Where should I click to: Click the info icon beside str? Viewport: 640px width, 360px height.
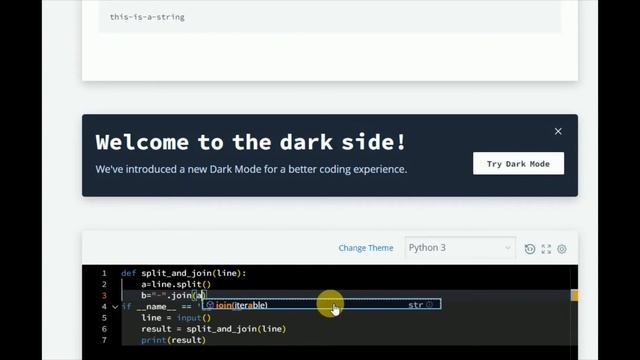click(x=429, y=304)
